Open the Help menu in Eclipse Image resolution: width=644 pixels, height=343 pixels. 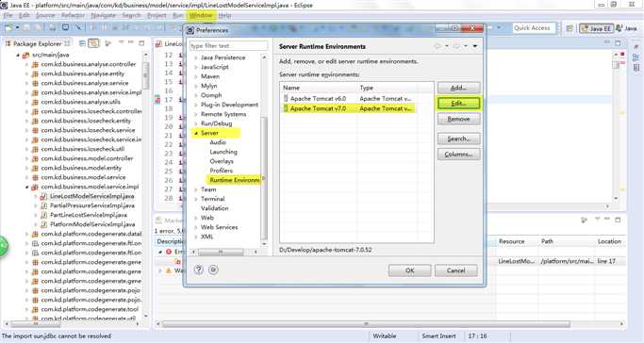[x=224, y=15]
